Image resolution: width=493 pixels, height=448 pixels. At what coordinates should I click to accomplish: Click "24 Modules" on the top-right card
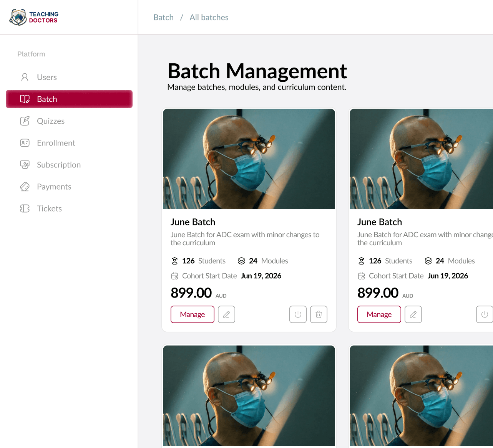pyautogui.click(x=455, y=261)
